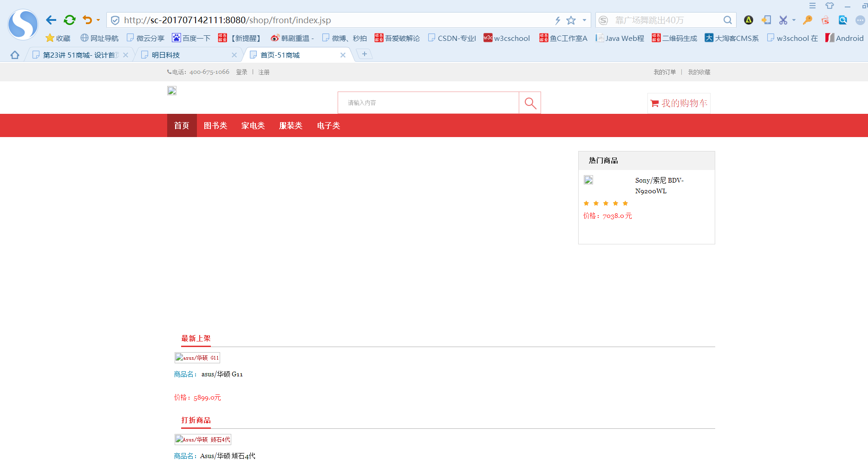Open the 微云分享 bookmark
This screenshot has height=466, width=868.
point(145,38)
